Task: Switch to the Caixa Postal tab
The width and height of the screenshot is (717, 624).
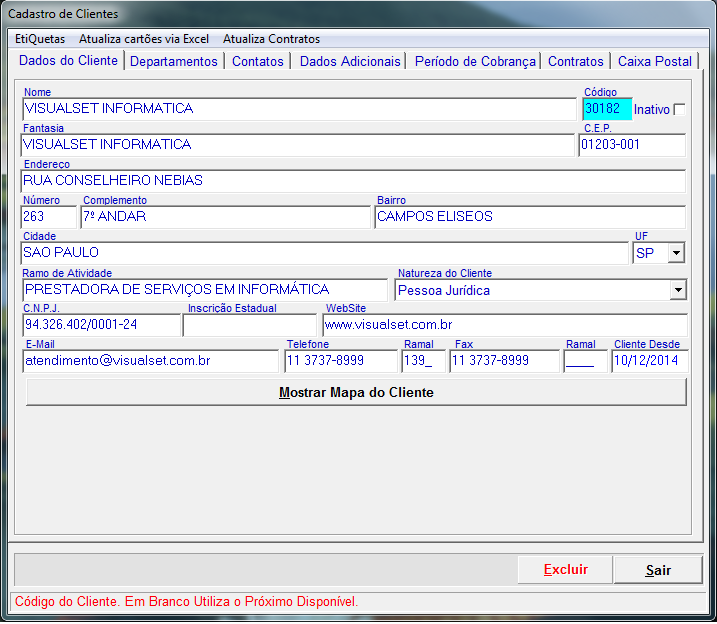Action: pyautogui.click(x=654, y=61)
